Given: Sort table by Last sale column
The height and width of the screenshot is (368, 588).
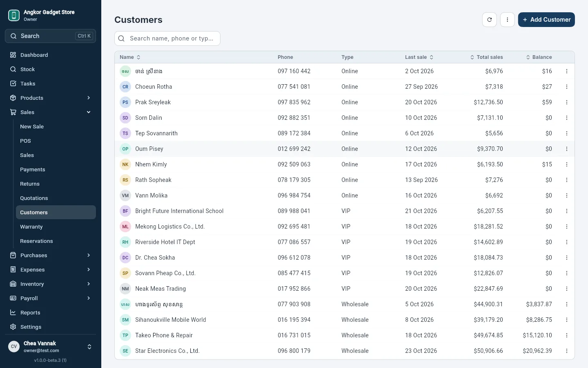Looking at the screenshot, I should [419, 57].
